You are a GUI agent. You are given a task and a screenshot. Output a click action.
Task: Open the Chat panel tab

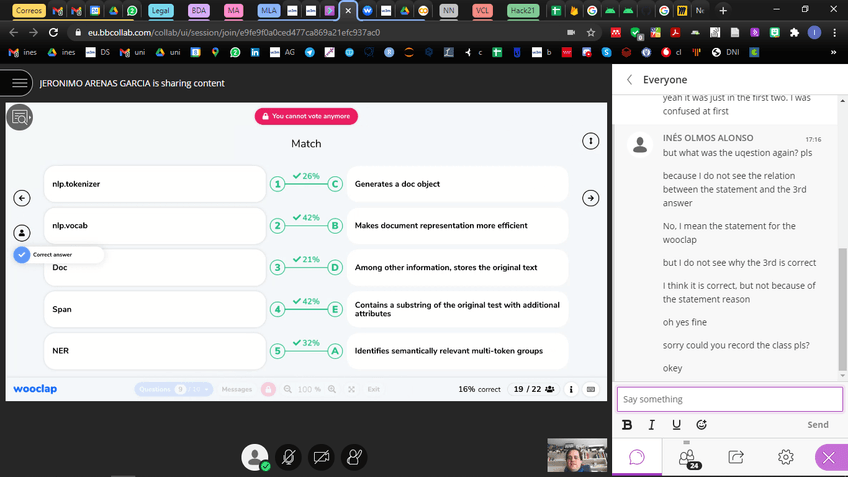637,458
